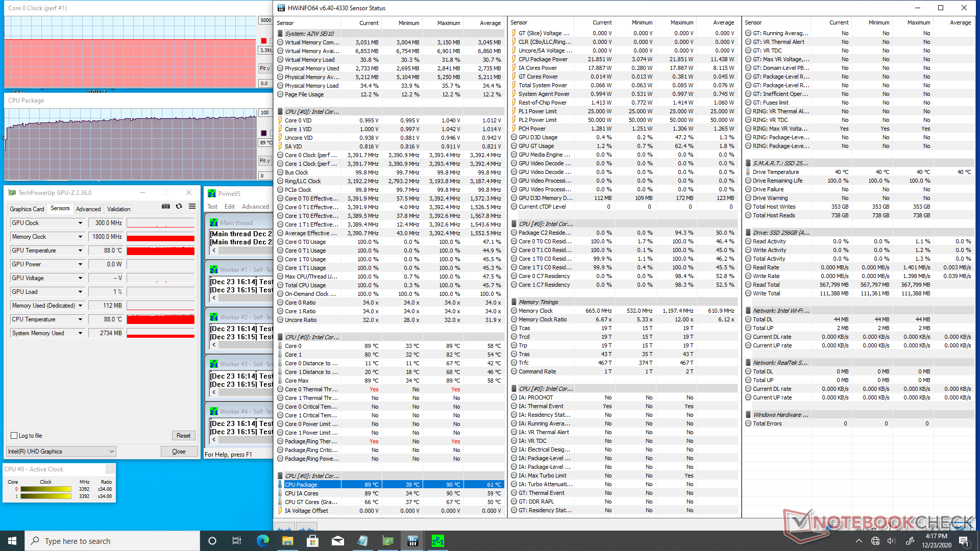The height and width of the screenshot is (551, 980).
Task: Open the Mail app from the taskbar
Action: [x=337, y=541]
